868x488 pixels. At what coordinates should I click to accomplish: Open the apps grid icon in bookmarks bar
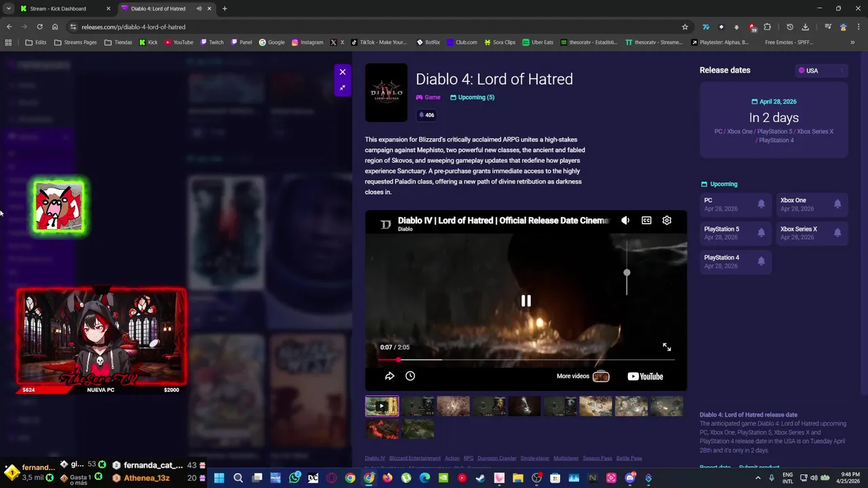(x=8, y=42)
